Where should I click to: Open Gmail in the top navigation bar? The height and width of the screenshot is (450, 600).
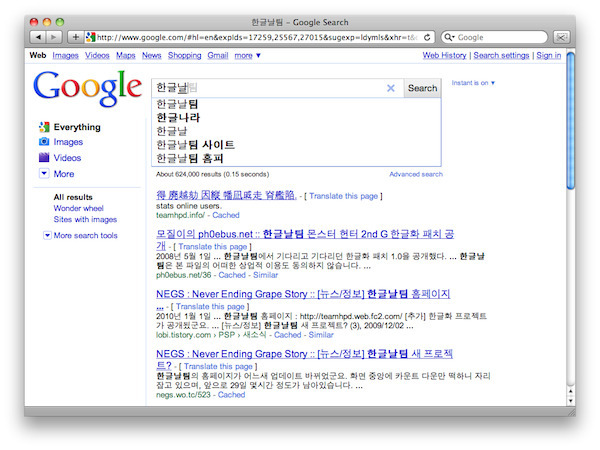coord(218,55)
